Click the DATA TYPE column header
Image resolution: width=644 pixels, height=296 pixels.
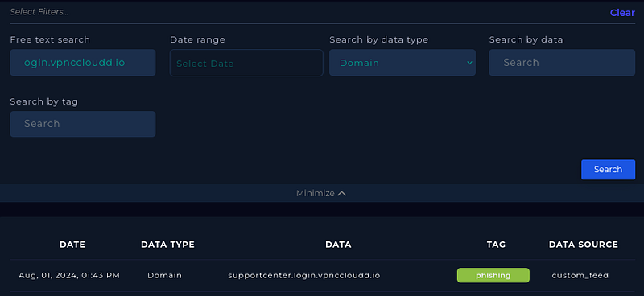click(167, 245)
